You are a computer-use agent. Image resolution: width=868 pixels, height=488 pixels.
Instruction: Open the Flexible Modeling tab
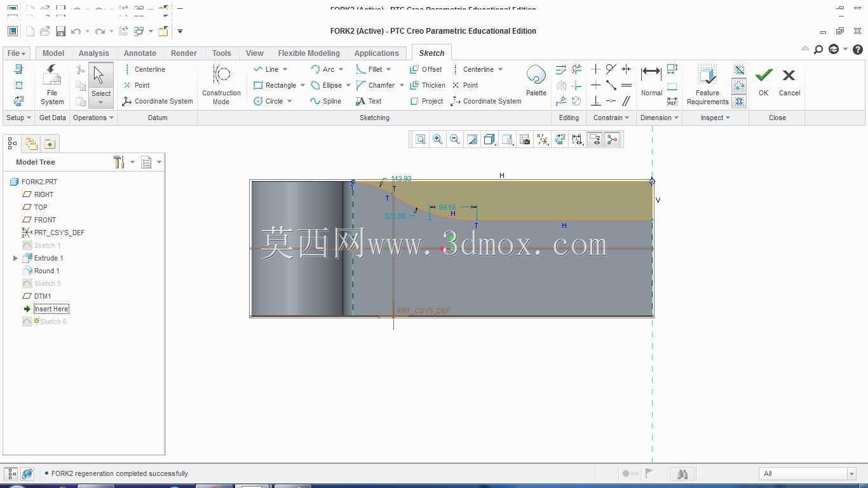pos(309,53)
